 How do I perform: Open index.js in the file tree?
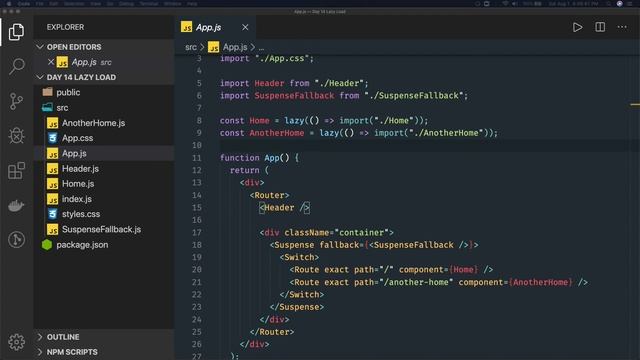coord(104,199)
